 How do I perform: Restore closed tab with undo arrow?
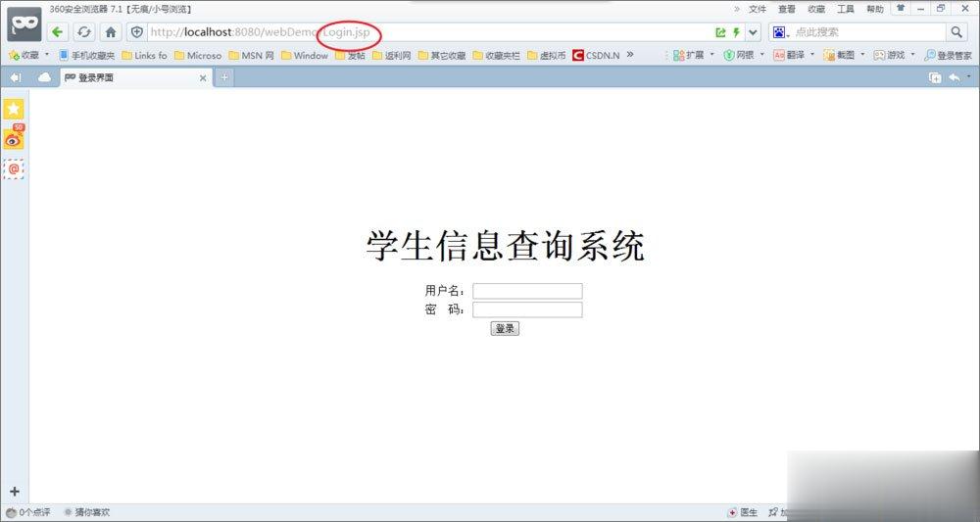[x=955, y=77]
